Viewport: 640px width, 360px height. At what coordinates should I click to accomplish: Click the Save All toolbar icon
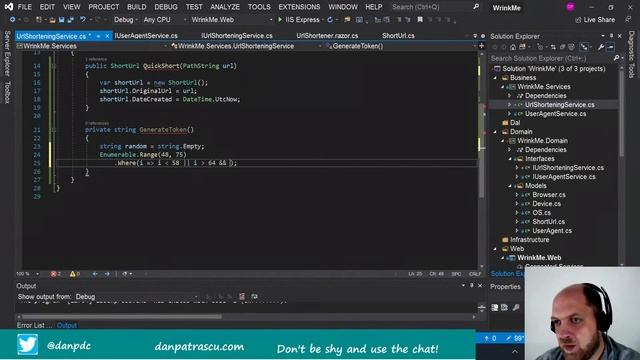pos(71,20)
